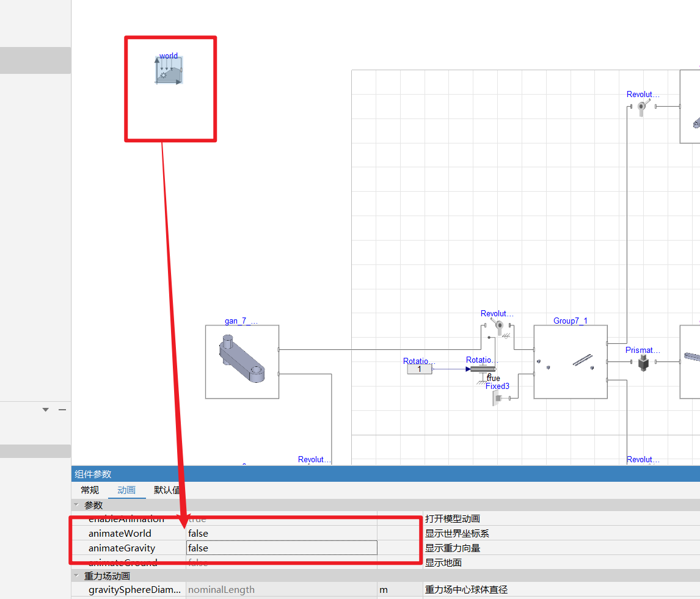This screenshot has height=599, width=700.
Task: Click the top right Revolute joint icon
Action: coord(643,107)
